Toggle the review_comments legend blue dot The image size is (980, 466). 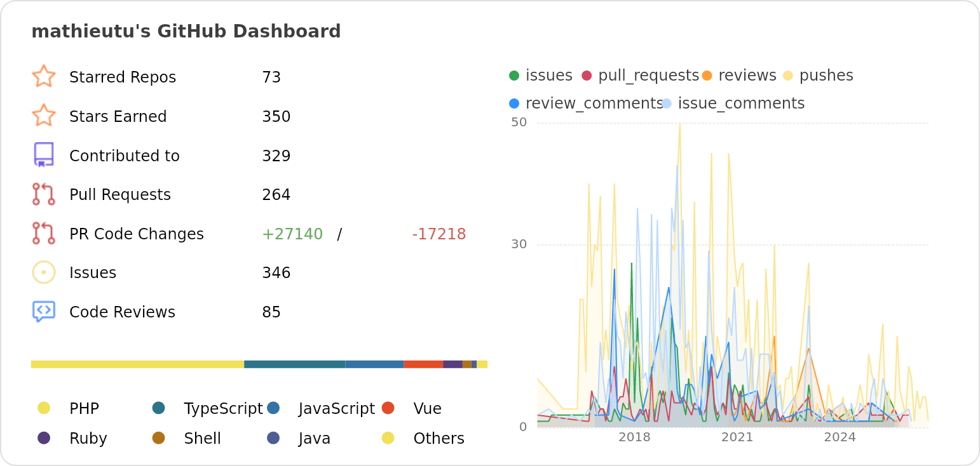(514, 103)
